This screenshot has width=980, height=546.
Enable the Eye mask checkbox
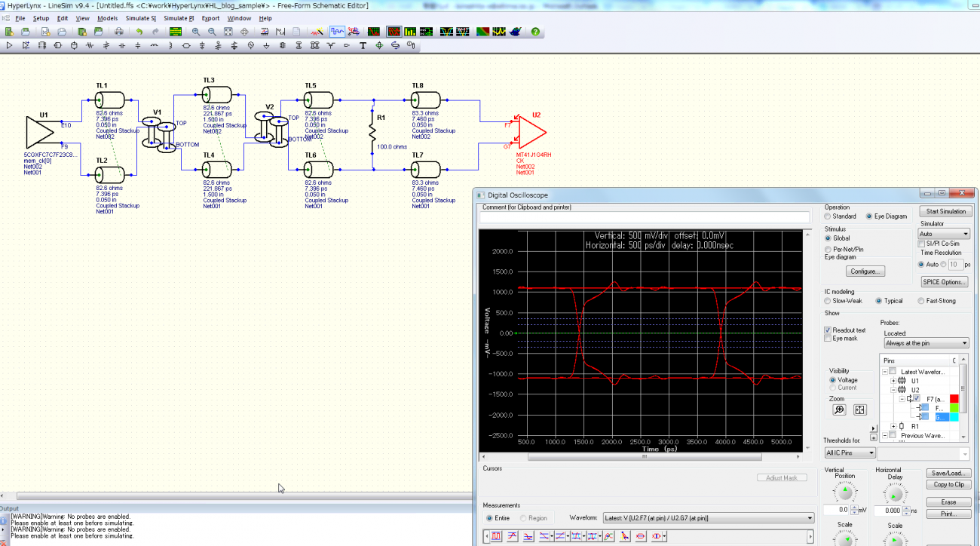point(828,339)
